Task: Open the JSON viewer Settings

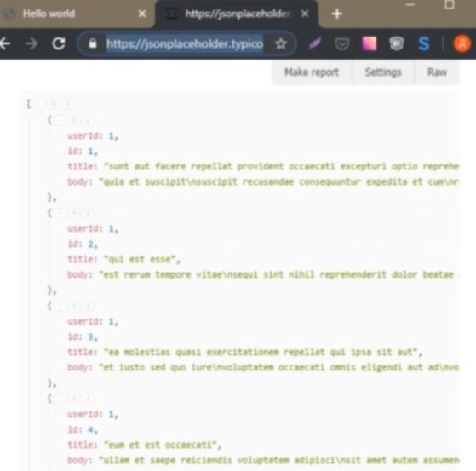Action: pyautogui.click(x=383, y=72)
